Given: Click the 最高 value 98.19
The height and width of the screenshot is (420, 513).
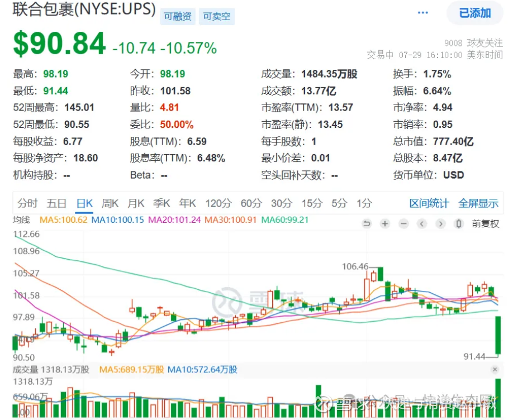Looking at the screenshot, I should [56, 74].
